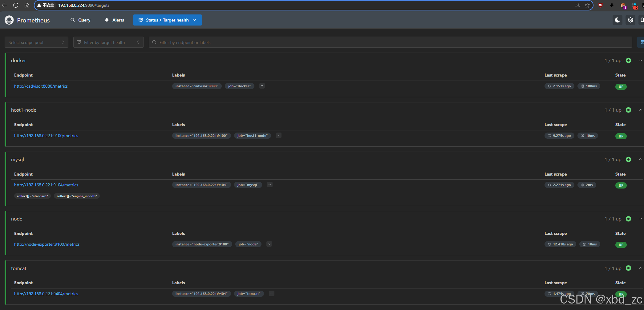This screenshot has height=310, width=644.
Task: Click the job="host1-node" label badge
Action: pyautogui.click(x=253, y=136)
